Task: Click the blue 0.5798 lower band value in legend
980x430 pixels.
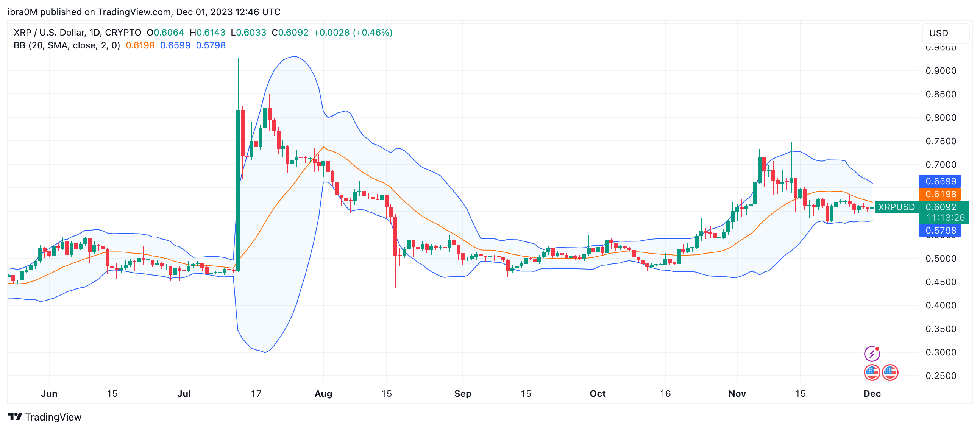Action: point(211,46)
